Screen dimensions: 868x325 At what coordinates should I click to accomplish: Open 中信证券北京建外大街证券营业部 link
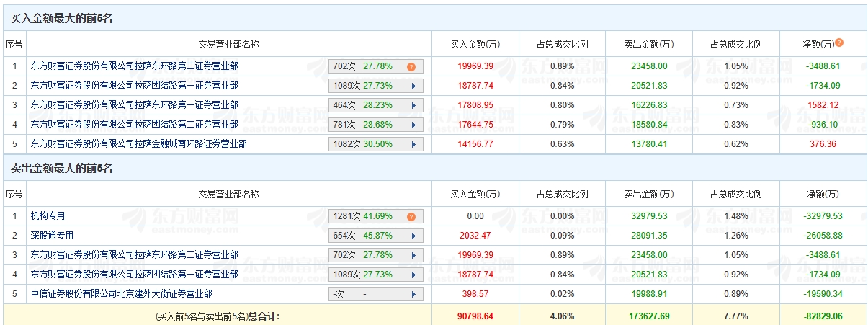pyautogui.click(x=121, y=293)
